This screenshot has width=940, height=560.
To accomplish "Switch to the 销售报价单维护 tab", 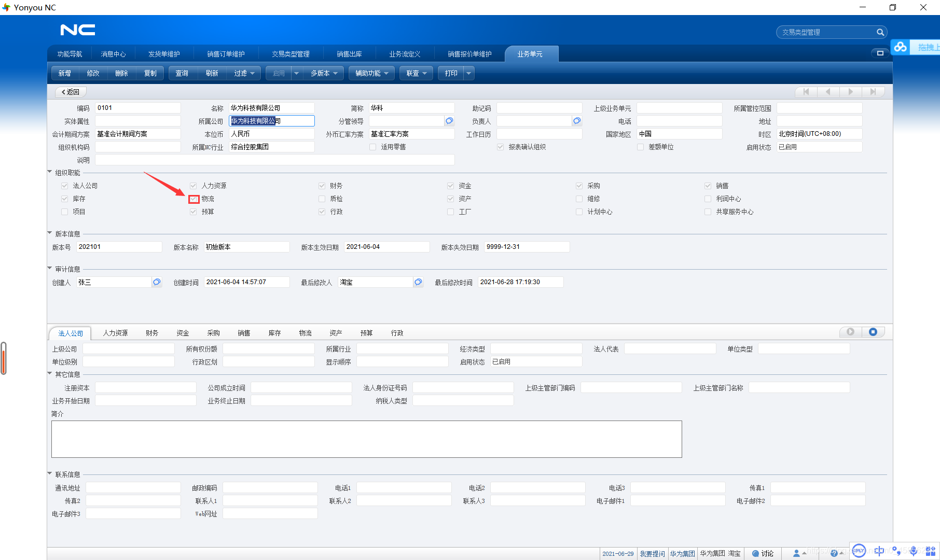I will pyautogui.click(x=470, y=54).
